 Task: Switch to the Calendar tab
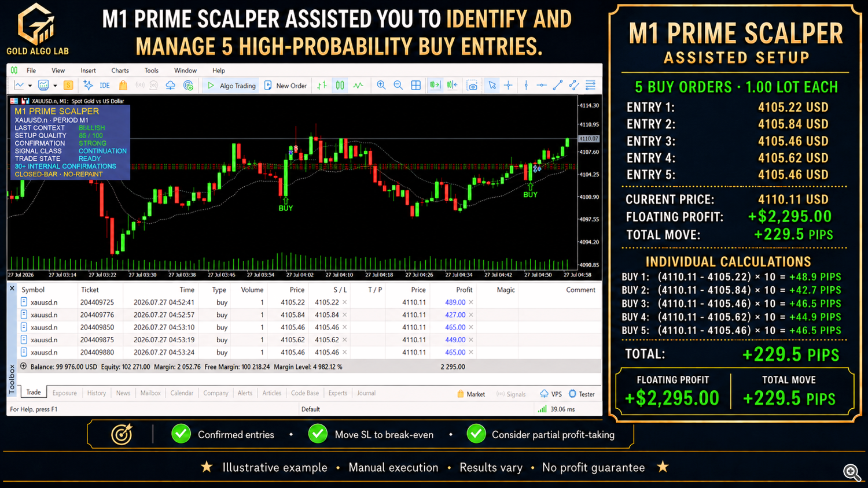click(182, 393)
